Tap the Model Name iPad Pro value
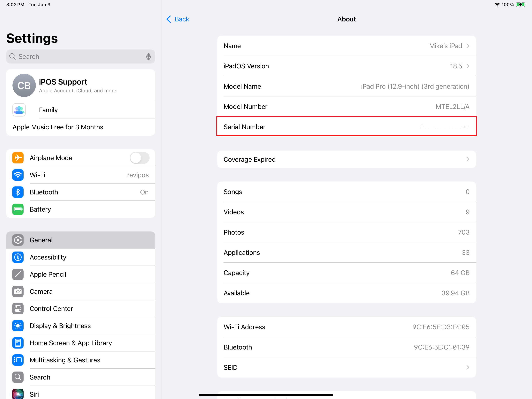The width and height of the screenshot is (532, 399). click(x=415, y=86)
